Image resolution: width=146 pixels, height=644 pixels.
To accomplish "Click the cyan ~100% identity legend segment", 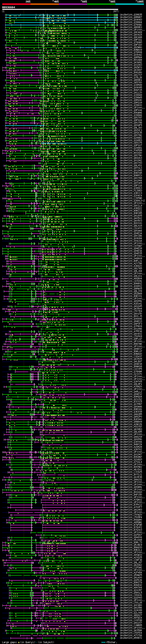I will (130, 4).
